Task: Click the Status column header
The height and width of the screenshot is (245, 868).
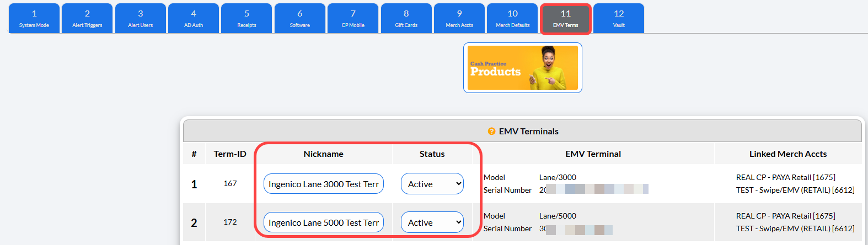Action: point(432,154)
